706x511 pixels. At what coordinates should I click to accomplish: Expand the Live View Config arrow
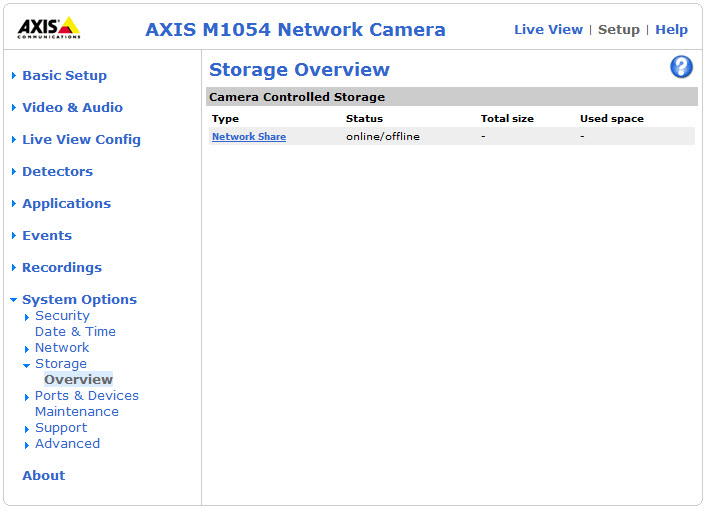(x=14, y=140)
